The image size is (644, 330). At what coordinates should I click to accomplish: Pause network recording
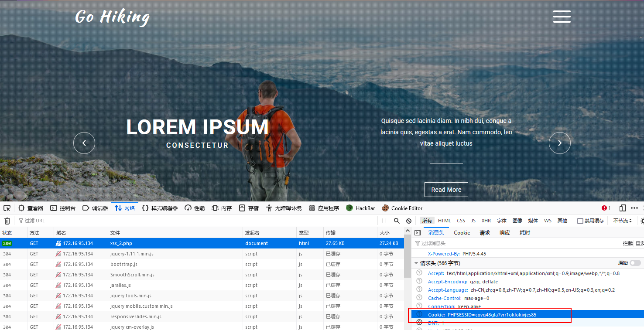tap(384, 221)
